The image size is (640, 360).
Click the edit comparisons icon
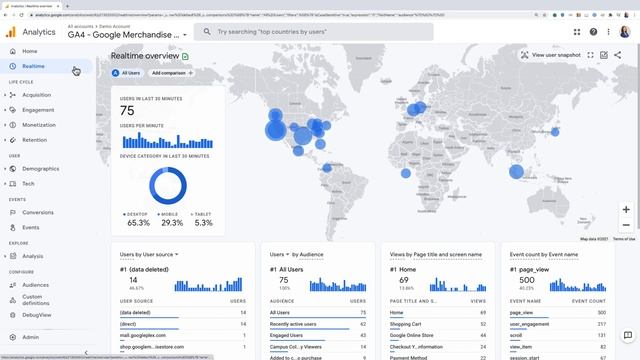(x=604, y=55)
